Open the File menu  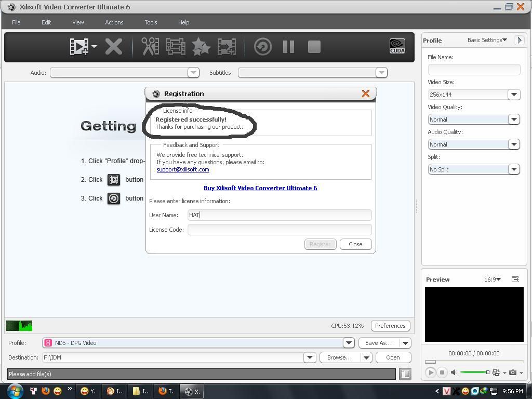click(x=16, y=22)
